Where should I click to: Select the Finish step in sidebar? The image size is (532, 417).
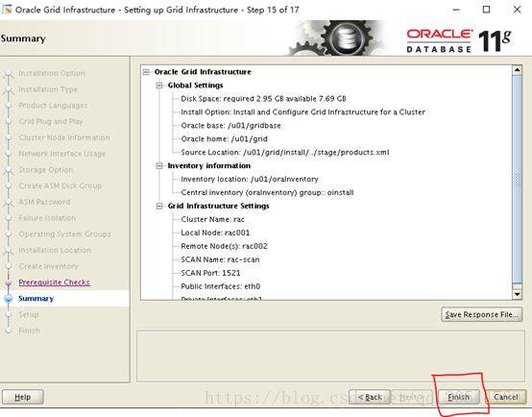29,331
